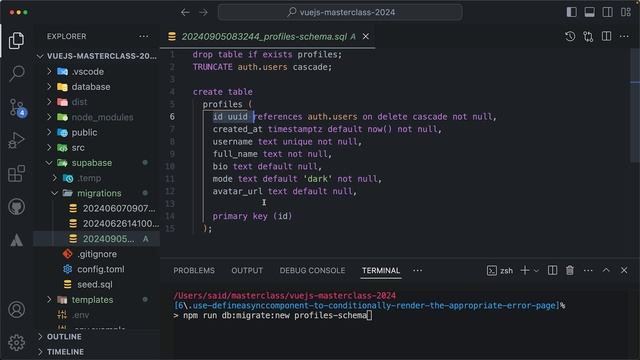The width and height of the screenshot is (640, 360).
Task: Open the .env file
Action: pos(96,315)
